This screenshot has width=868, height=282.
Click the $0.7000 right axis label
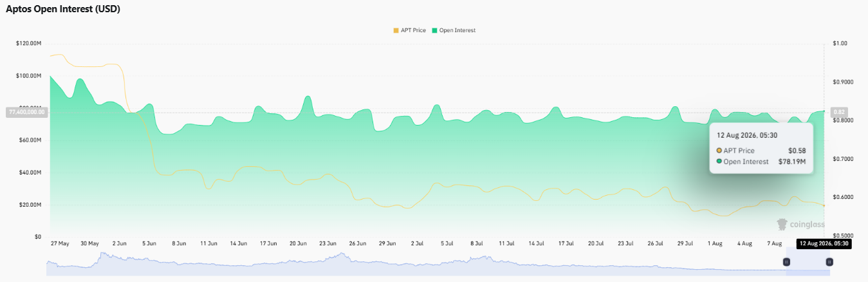tap(842, 159)
